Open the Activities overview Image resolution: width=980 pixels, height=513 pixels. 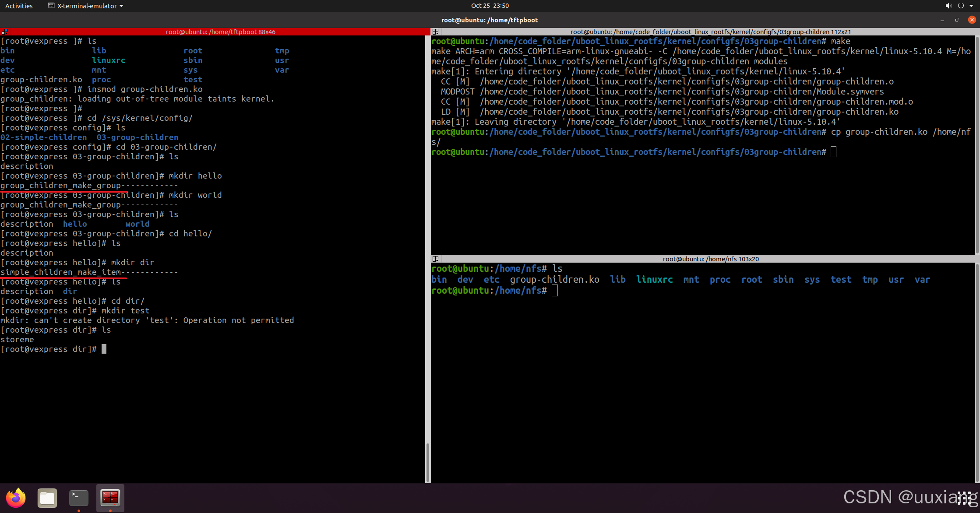click(19, 6)
